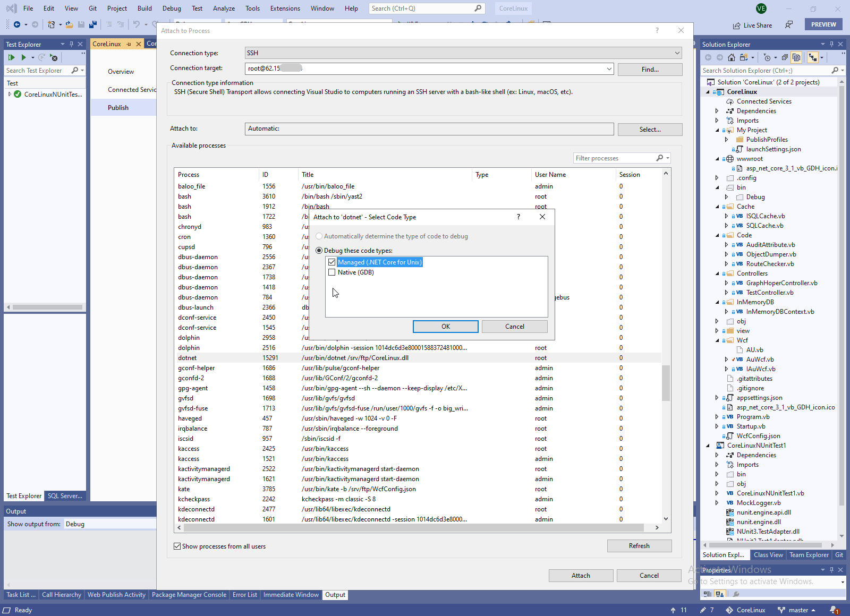Open the Analyze menu
The image size is (850, 616).
224,8
